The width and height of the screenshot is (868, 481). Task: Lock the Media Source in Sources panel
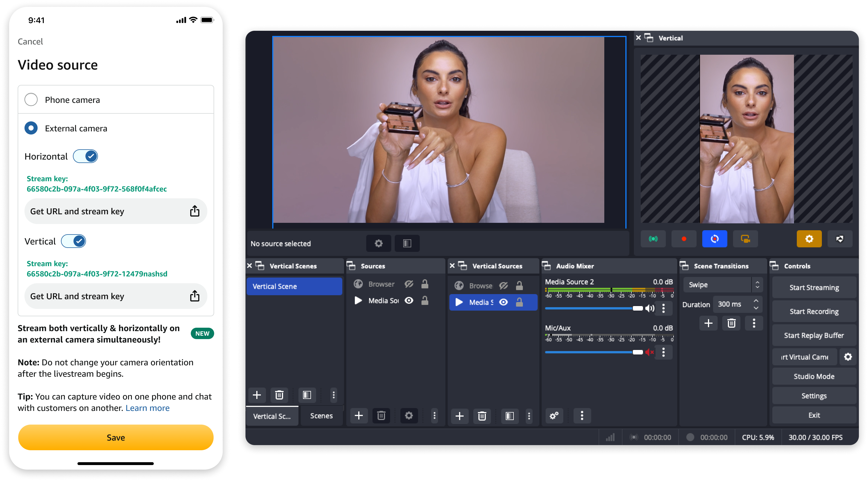tap(425, 300)
